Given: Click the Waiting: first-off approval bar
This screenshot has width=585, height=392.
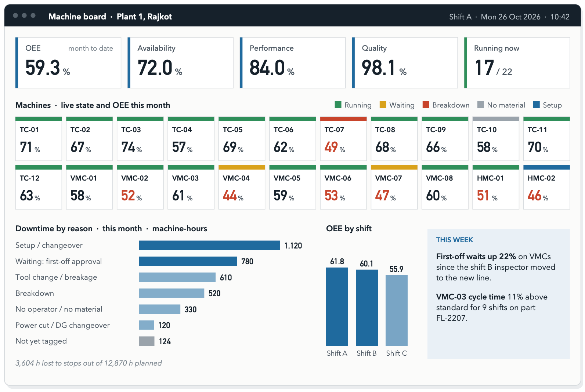Looking at the screenshot, I should (x=188, y=261).
